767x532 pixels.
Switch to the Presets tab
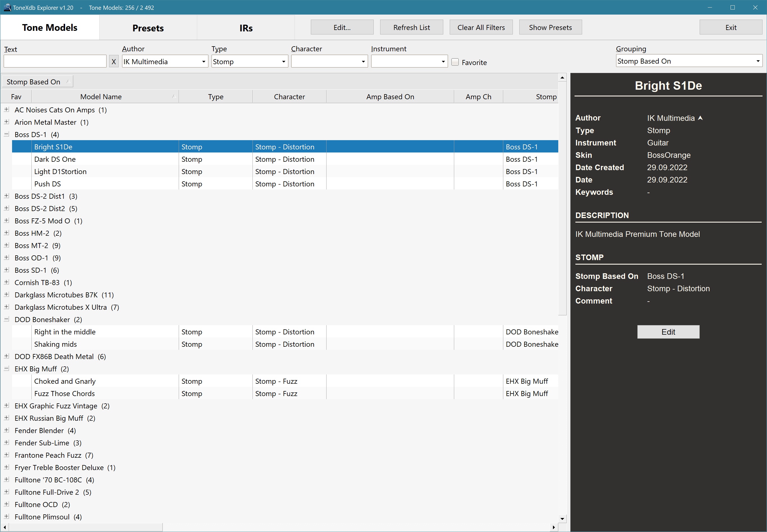click(x=148, y=28)
